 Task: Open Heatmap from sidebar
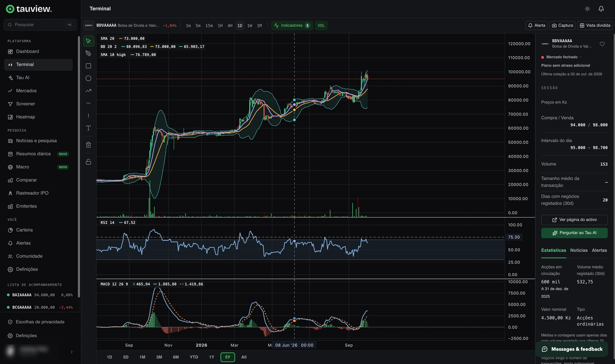(38, 117)
